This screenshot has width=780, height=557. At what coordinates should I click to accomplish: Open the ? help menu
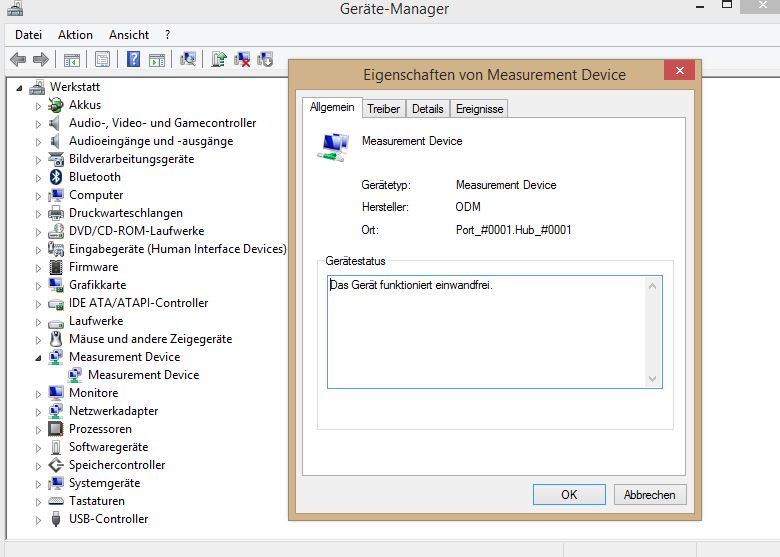(168, 35)
